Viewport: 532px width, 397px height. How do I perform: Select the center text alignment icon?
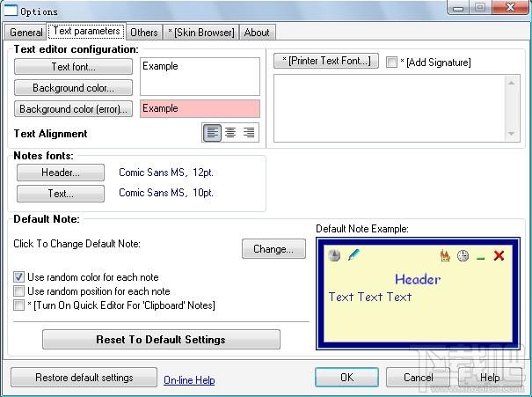(x=230, y=132)
